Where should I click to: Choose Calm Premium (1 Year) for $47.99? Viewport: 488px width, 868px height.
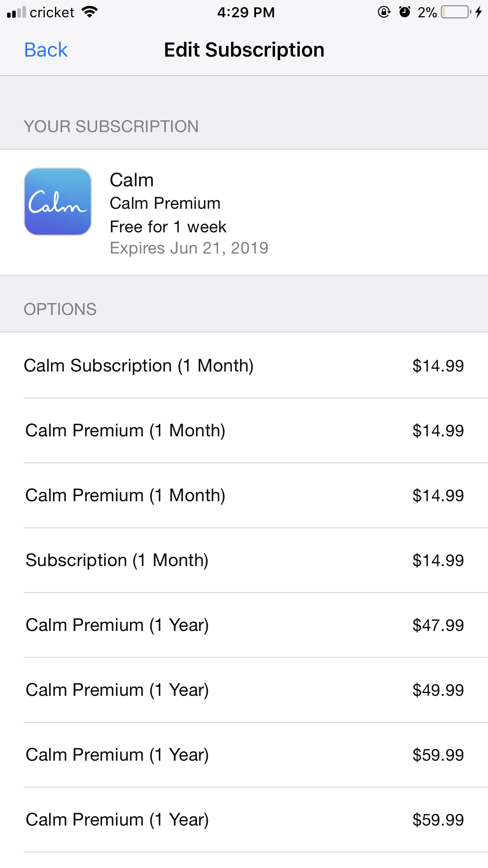(x=244, y=625)
